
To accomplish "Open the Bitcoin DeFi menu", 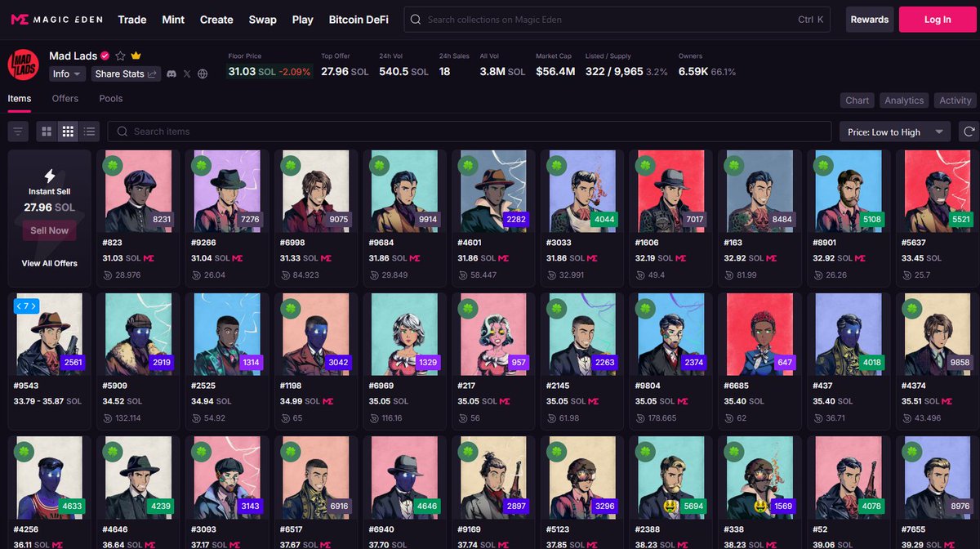I will click(x=359, y=20).
